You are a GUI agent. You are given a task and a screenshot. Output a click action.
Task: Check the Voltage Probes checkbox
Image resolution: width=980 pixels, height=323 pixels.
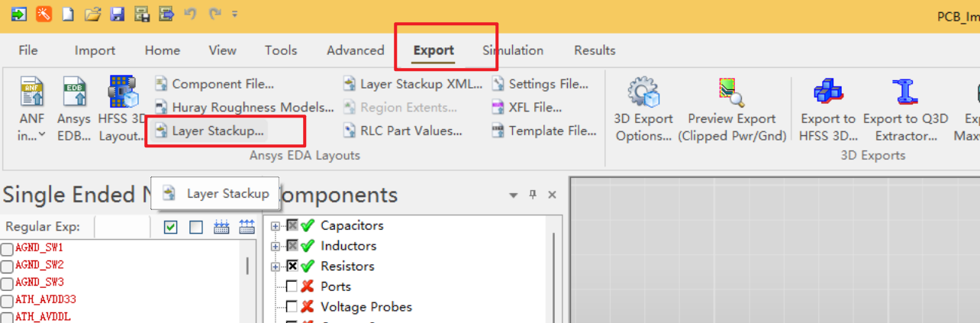click(292, 307)
